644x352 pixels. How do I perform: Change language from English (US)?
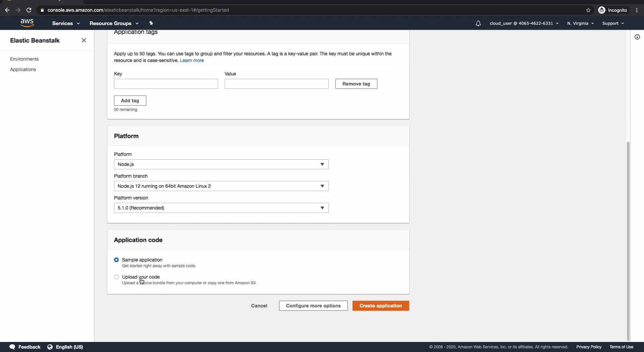click(x=69, y=347)
